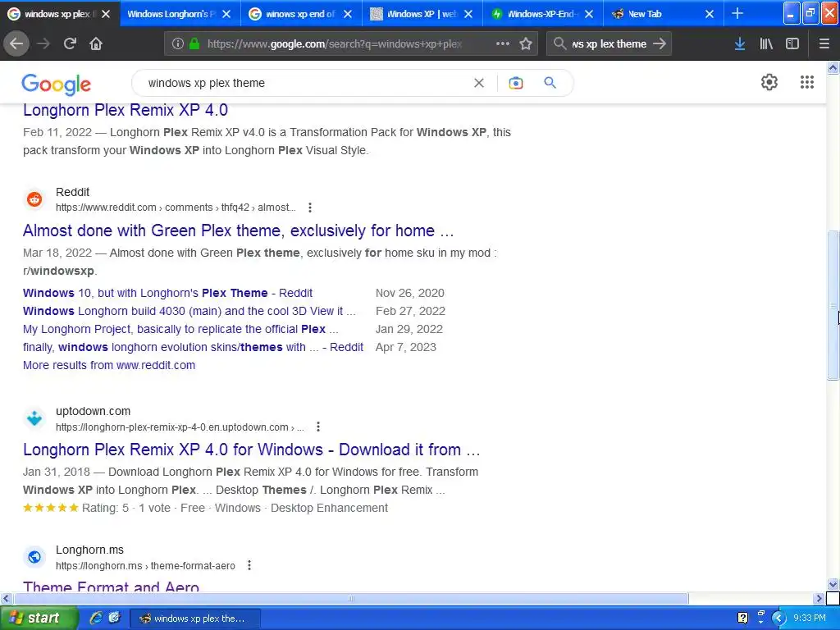Open 'Windows 10, but with Longhorn's Plex Theme' link

click(167, 293)
